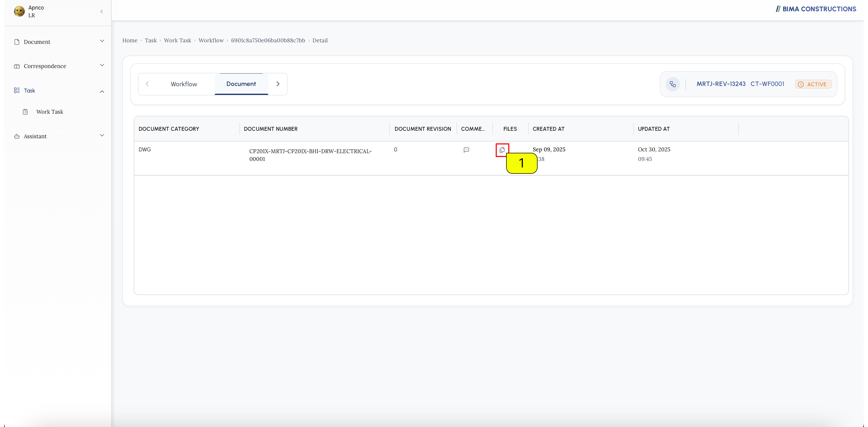Image resolution: width=868 pixels, height=427 pixels.
Task: Expand the Document sidebar menu chevron
Action: click(102, 41)
